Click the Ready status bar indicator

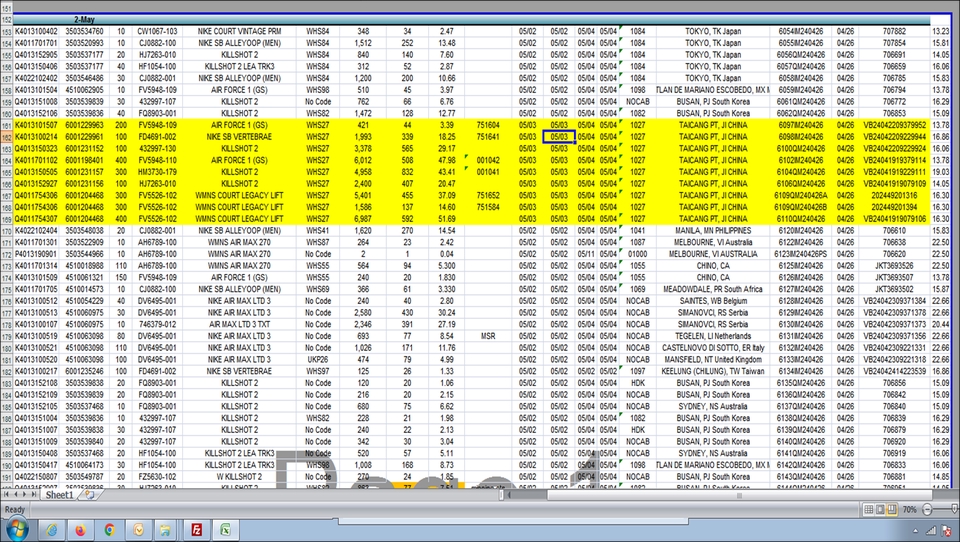click(x=15, y=510)
